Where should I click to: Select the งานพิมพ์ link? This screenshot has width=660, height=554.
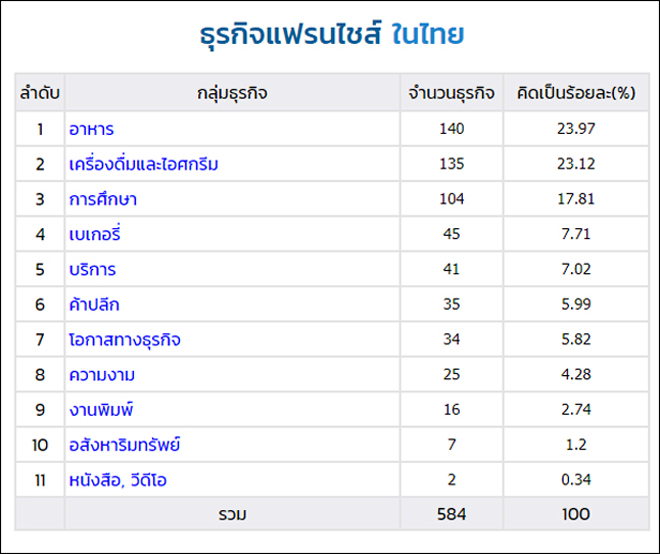101,410
